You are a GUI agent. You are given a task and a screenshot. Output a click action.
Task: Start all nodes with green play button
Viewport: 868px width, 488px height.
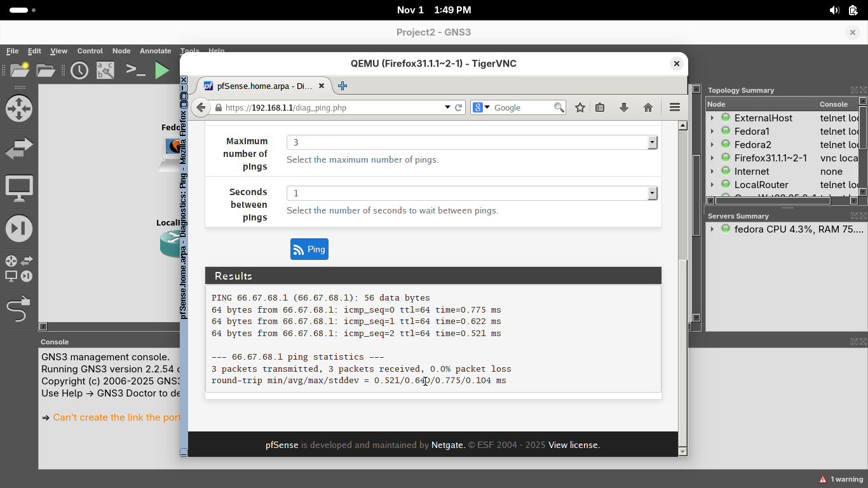(163, 70)
